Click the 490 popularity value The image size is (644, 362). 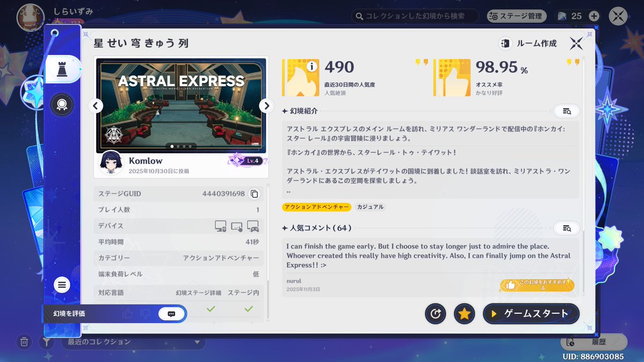[339, 67]
